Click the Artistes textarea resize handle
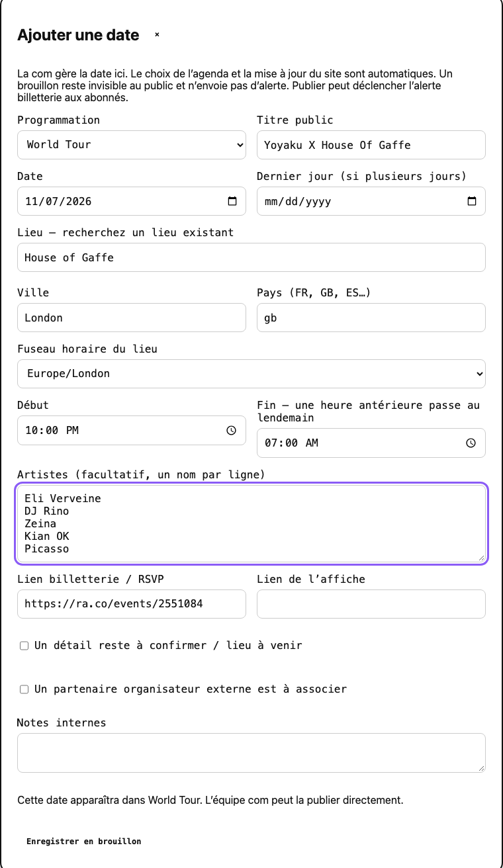Viewport: 503px width, 868px height. 481,558
